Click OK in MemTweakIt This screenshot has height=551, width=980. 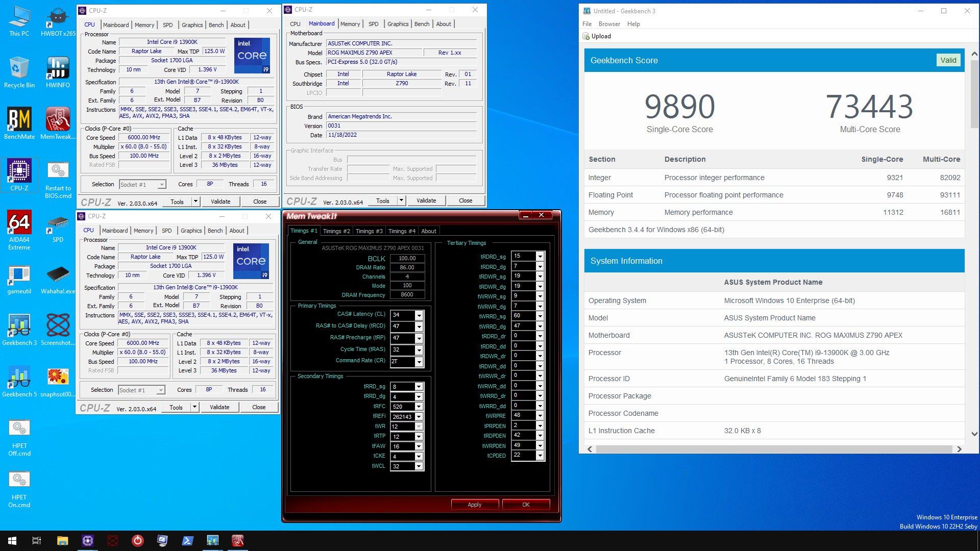[x=526, y=505]
